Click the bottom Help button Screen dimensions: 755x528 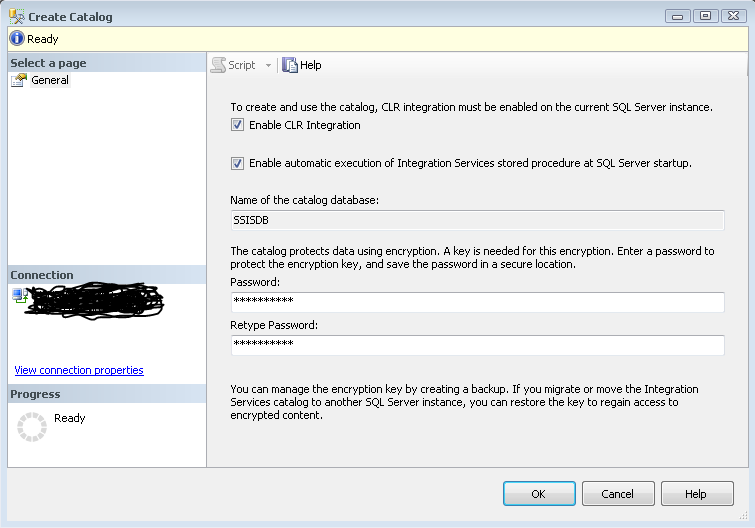697,494
